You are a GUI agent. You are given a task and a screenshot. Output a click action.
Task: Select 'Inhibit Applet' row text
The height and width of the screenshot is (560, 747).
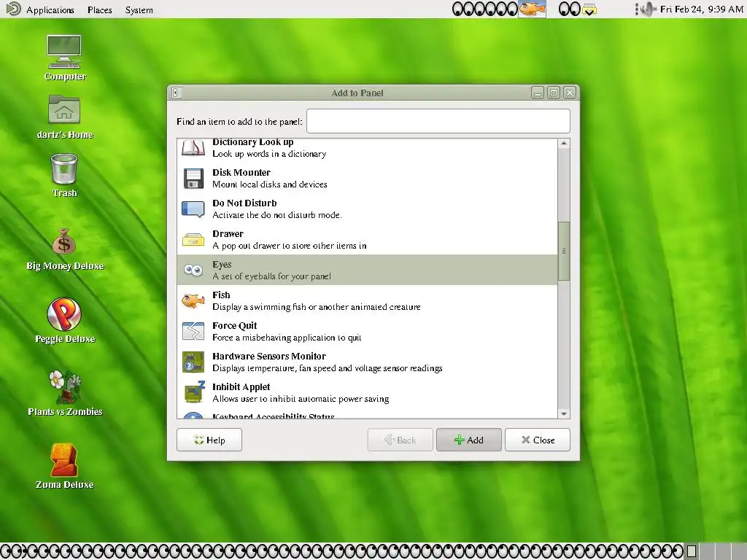[x=241, y=386]
